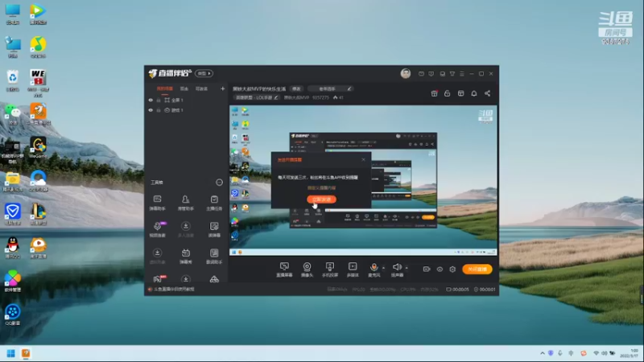
Task: Open the Recycle Bin on desktop
Action: [13, 80]
